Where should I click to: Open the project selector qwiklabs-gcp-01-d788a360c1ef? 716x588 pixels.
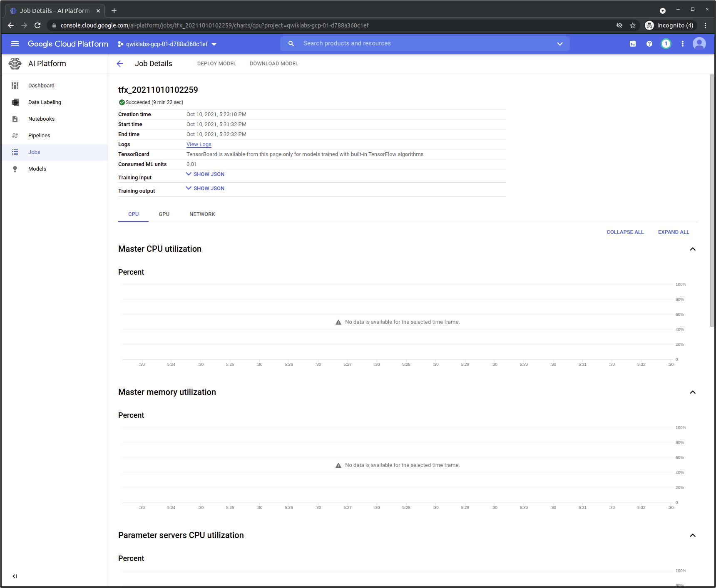tap(167, 44)
